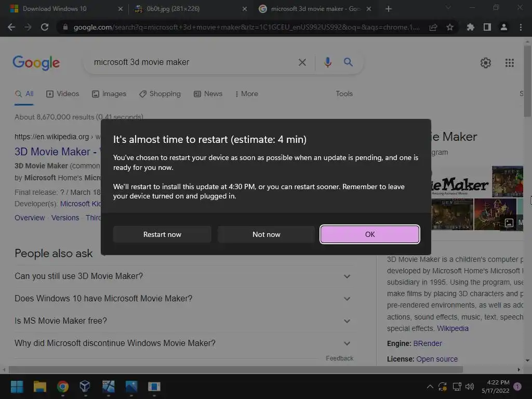The height and width of the screenshot is (399, 532).
Task: Expand Is MS Movie Maker free question
Action: (183, 321)
